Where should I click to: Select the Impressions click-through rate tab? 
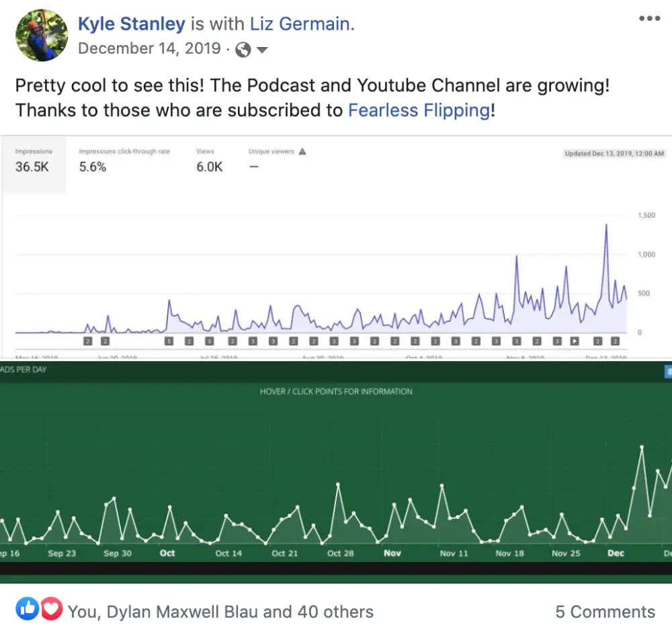[x=124, y=161]
